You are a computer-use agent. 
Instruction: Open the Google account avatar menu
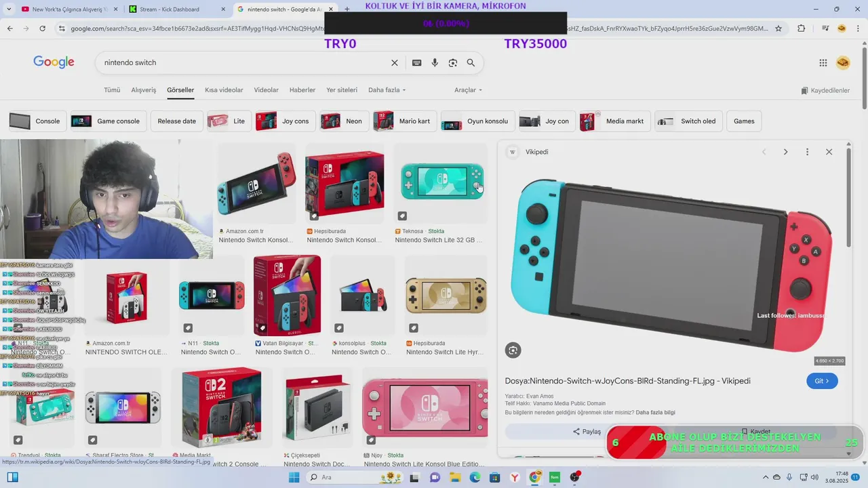(x=843, y=62)
